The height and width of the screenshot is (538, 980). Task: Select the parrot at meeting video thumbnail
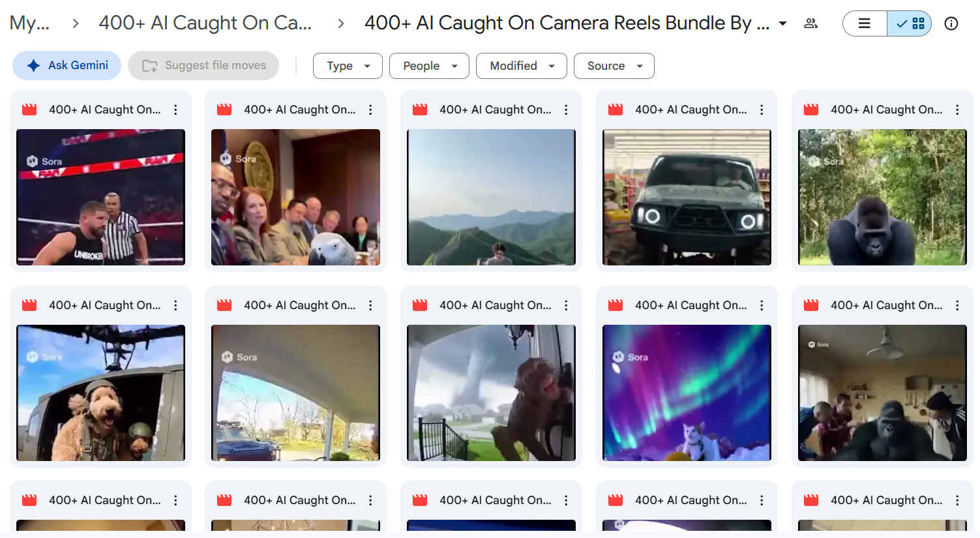coord(295,197)
